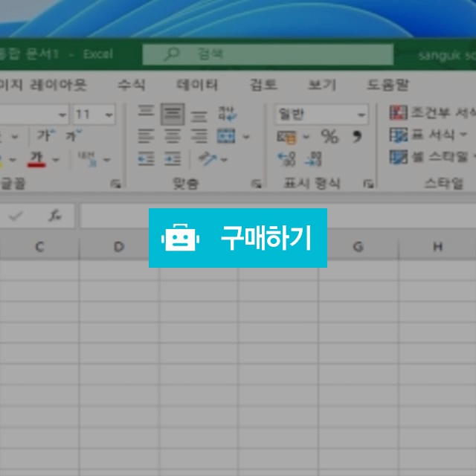Open 조건부 서식 conditional formatting
Screen dimensions: 476x476
(x=433, y=112)
